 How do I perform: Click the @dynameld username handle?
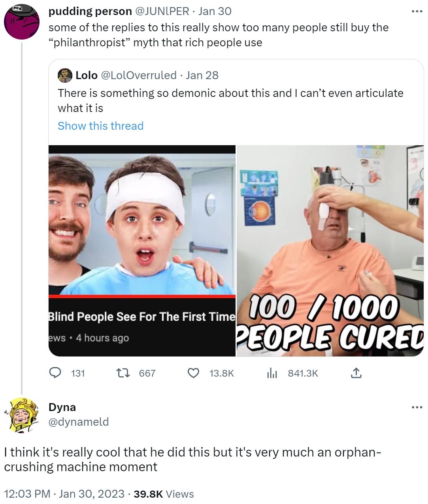(x=78, y=422)
